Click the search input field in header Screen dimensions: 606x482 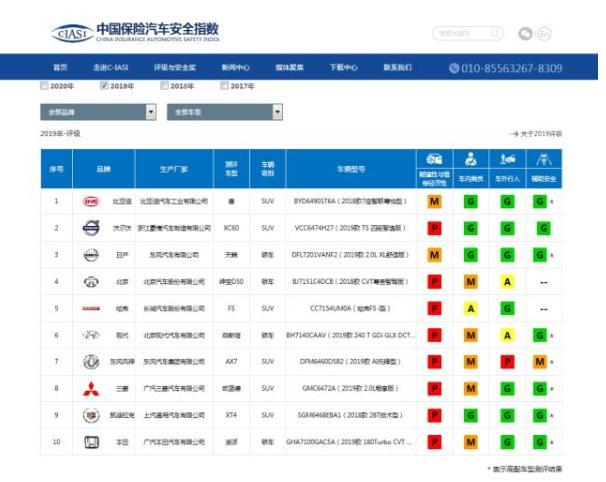tap(465, 34)
